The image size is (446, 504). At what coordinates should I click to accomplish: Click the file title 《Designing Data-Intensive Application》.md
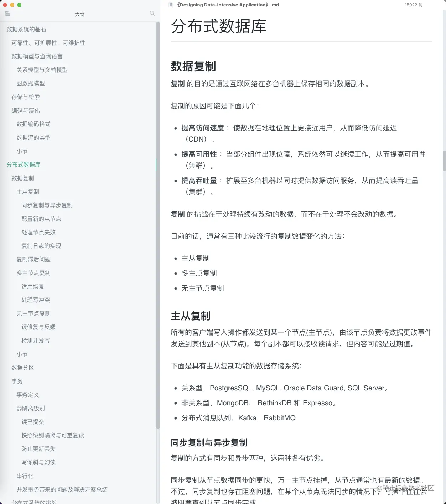pos(228,5)
